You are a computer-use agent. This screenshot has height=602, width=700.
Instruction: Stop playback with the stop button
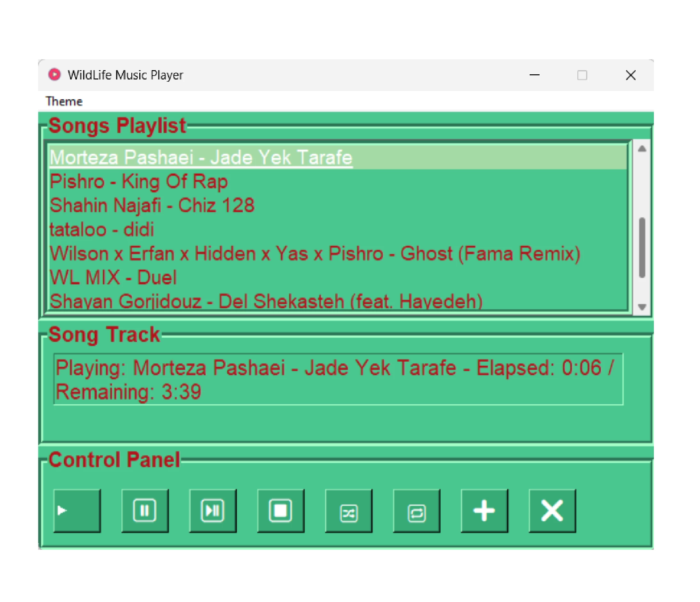[x=281, y=510]
